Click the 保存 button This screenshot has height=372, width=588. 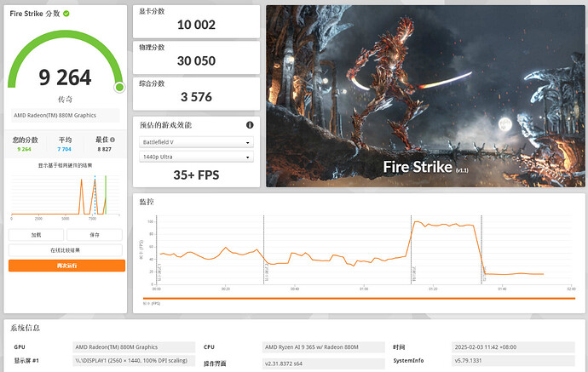click(95, 235)
